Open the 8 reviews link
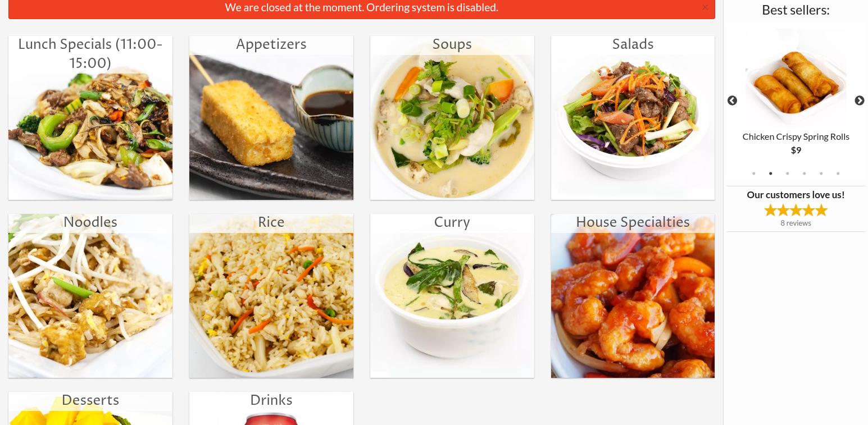Screen dimensions: 868x425 (796, 223)
